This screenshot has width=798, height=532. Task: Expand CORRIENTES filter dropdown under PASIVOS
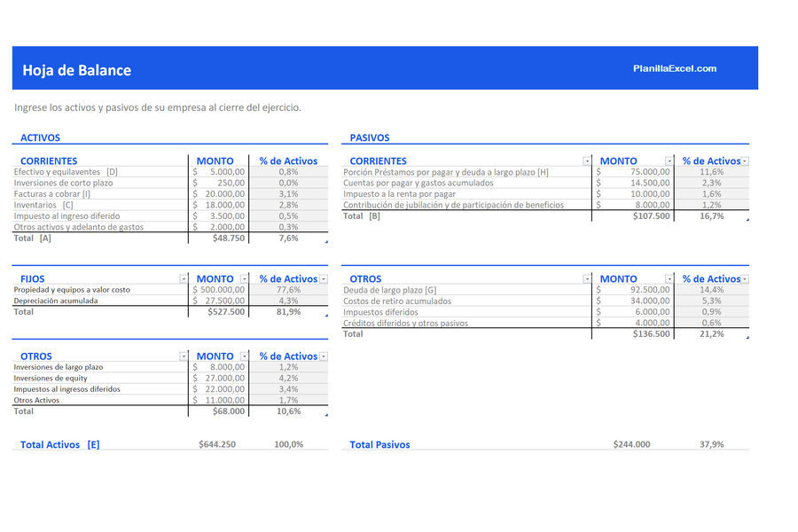coord(587,160)
